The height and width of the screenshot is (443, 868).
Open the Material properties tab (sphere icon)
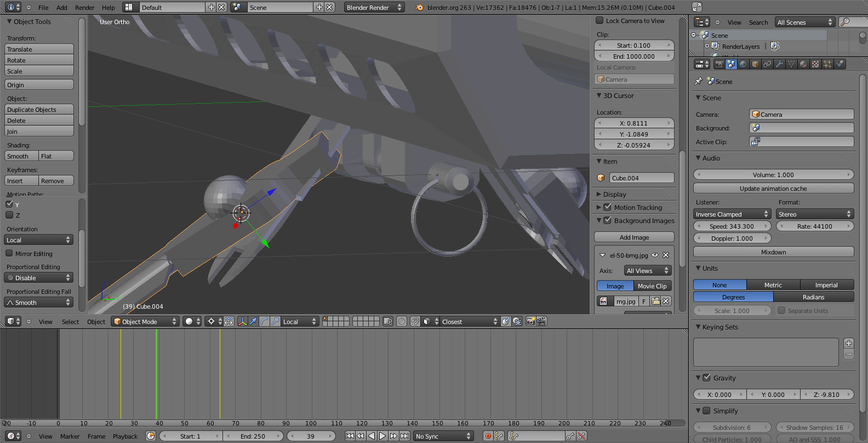[803, 64]
